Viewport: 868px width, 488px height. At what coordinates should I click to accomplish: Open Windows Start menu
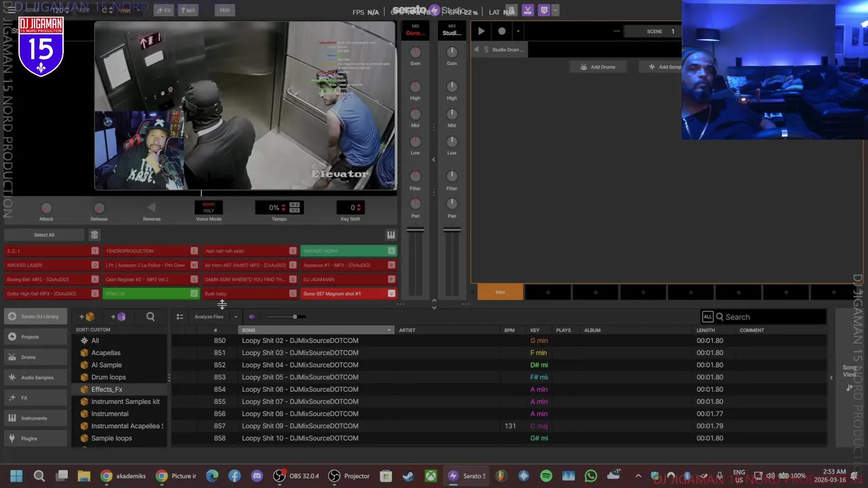16,476
